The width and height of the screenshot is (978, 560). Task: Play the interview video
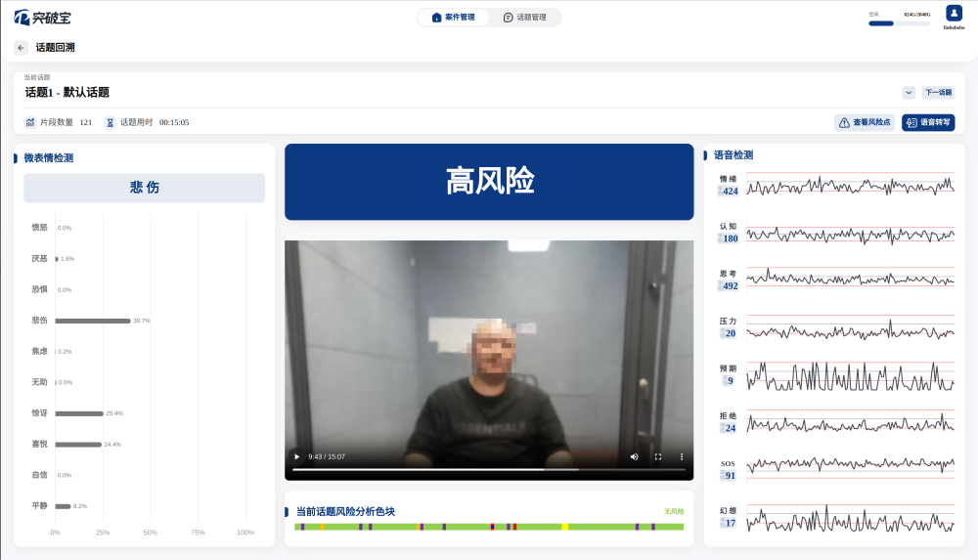click(x=297, y=456)
